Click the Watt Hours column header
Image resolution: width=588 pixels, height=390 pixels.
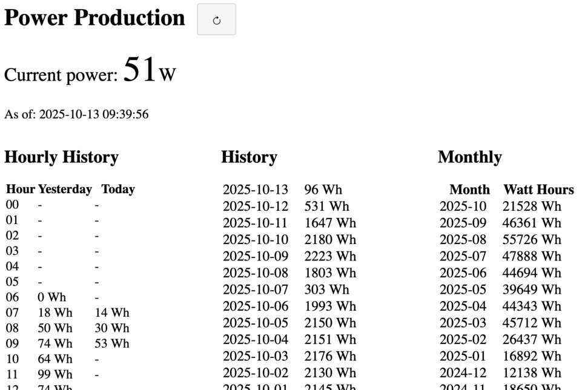(x=538, y=190)
